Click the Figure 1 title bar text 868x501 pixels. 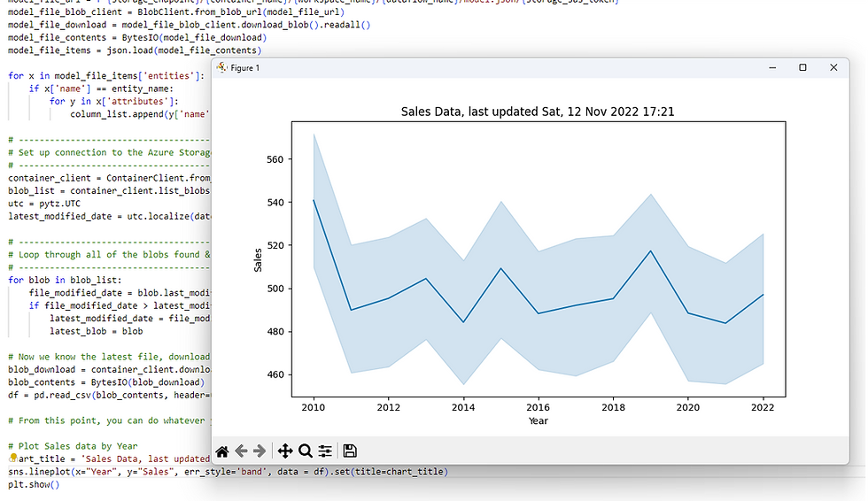point(244,68)
